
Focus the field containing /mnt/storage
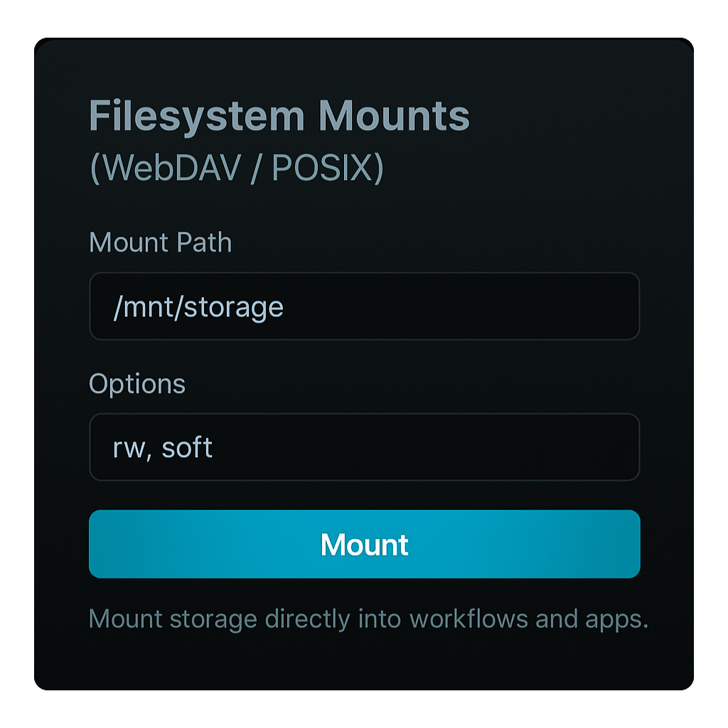pos(427,306)
